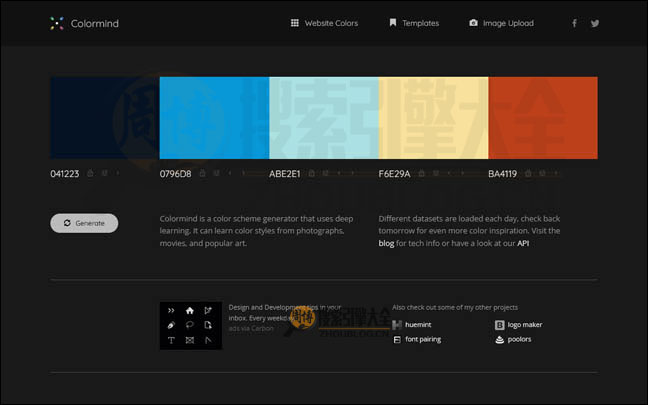Open the Image Upload menu item
The height and width of the screenshot is (405, 648).
pos(508,23)
